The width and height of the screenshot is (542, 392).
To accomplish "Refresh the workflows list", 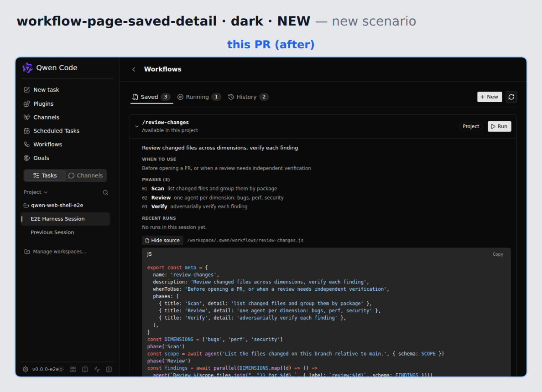I will coord(511,97).
